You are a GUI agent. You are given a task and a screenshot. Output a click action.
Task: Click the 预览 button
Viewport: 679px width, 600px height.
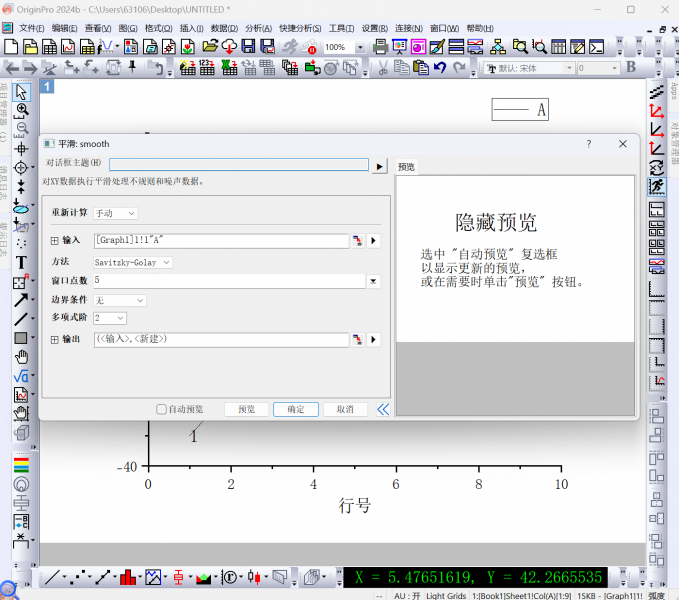(x=246, y=409)
